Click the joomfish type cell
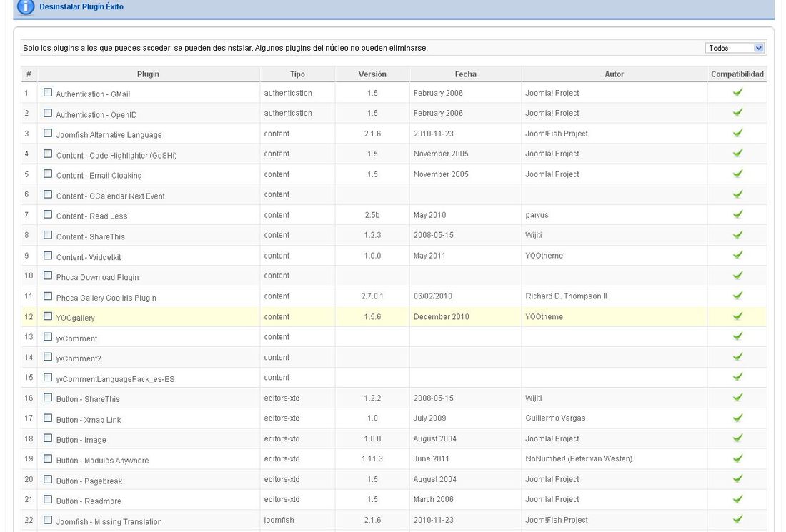786x532 pixels. click(x=279, y=520)
